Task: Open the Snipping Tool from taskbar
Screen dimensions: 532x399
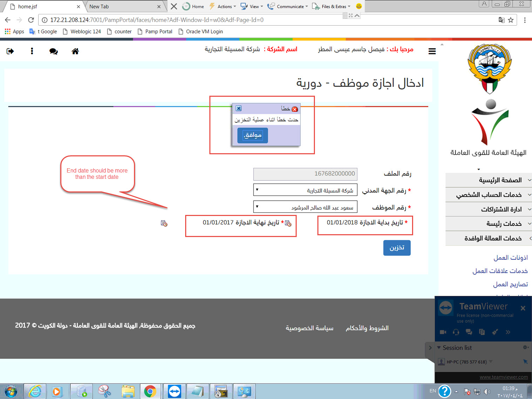Action: [x=105, y=391]
